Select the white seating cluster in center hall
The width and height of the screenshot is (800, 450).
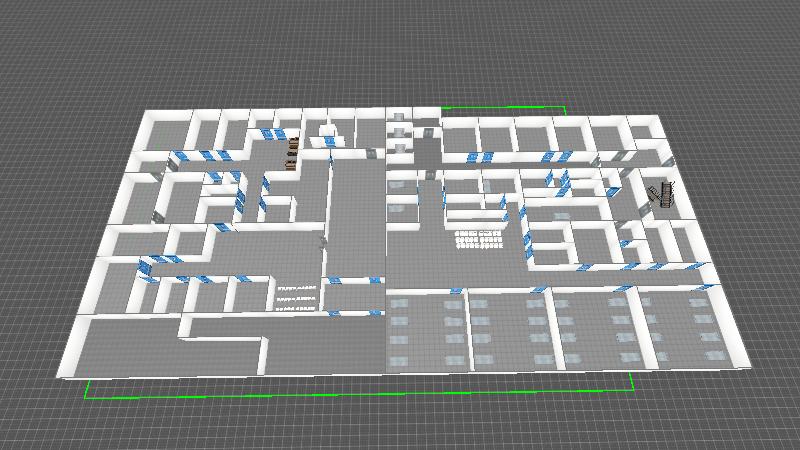click(477, 241)
